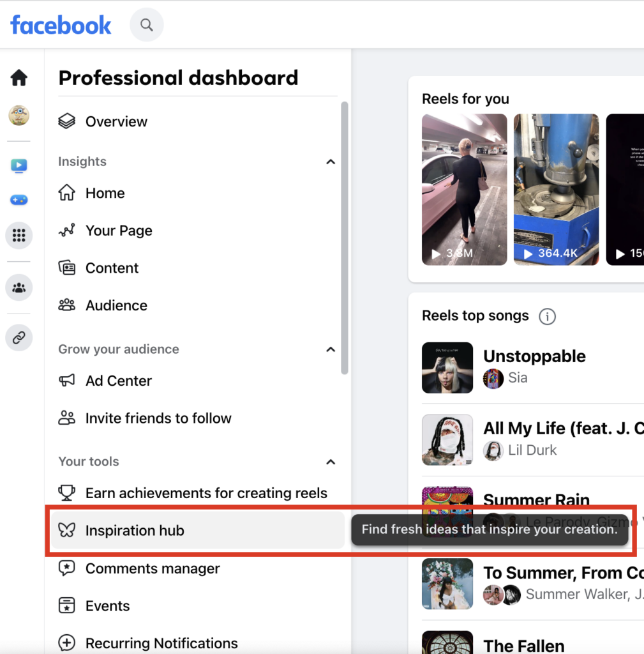Click the Home icon in the left rail
Image resolution: width=644 pixels, height=654 pixels.
click(19, 77)
